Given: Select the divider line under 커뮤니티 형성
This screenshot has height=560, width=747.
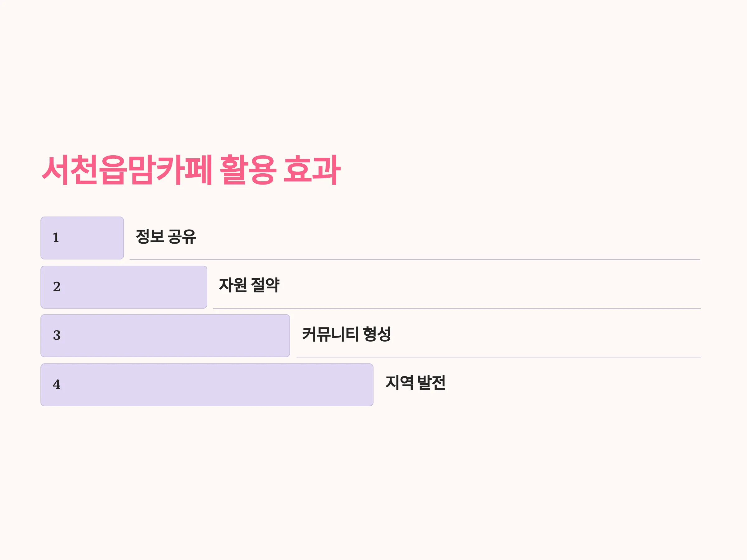Looking at the screenshot, I should [x=499, y=357].
